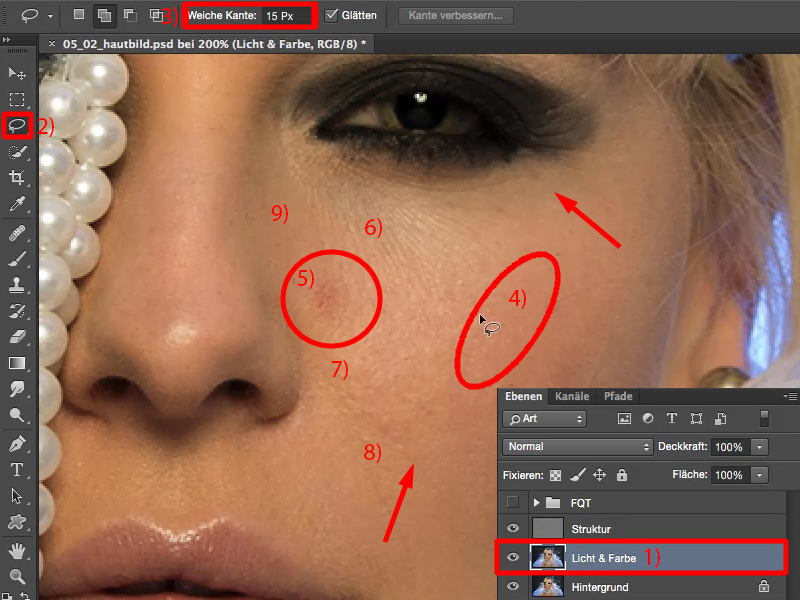Switch to the Ebenen tab
Screen dimensions: 800x600
pos(523,396)
